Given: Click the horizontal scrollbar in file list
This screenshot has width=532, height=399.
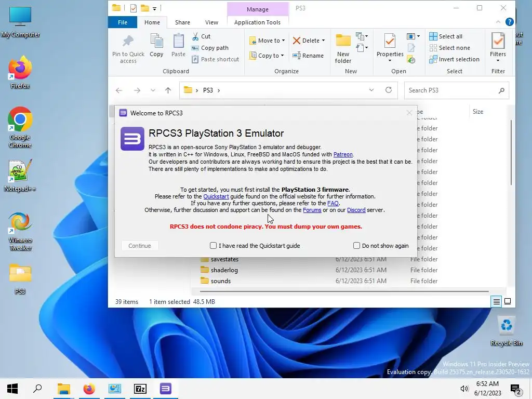Looking at the screenshot, I should (344, 291).
